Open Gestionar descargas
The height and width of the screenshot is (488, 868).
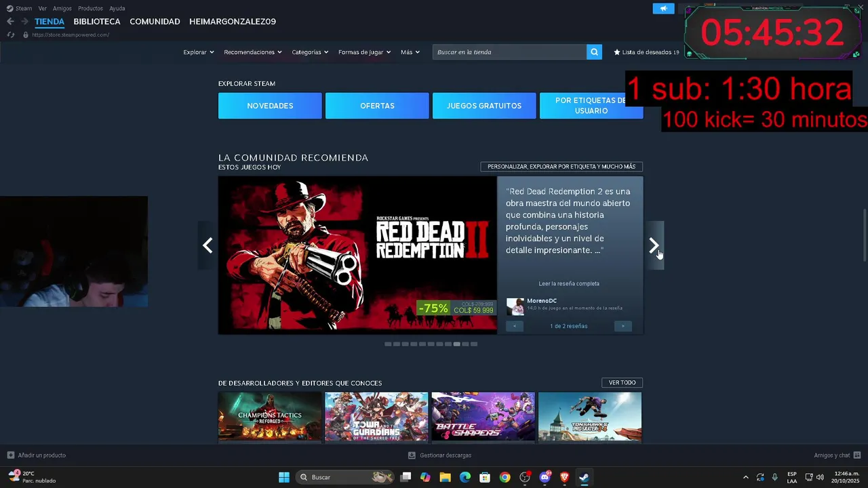pyautogui.click(x=439, y=455)
